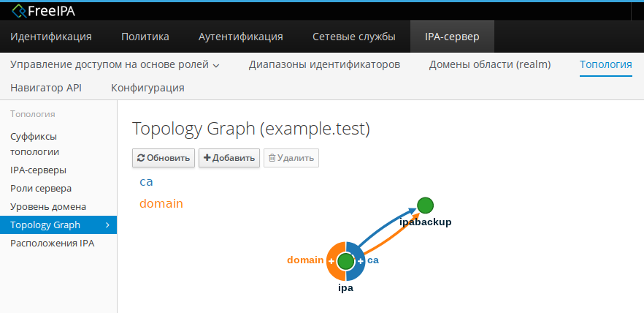The height and width of the screenshot is (313, 644).
Task: Open the Аутентификация tab
Action: click(241, 37)
